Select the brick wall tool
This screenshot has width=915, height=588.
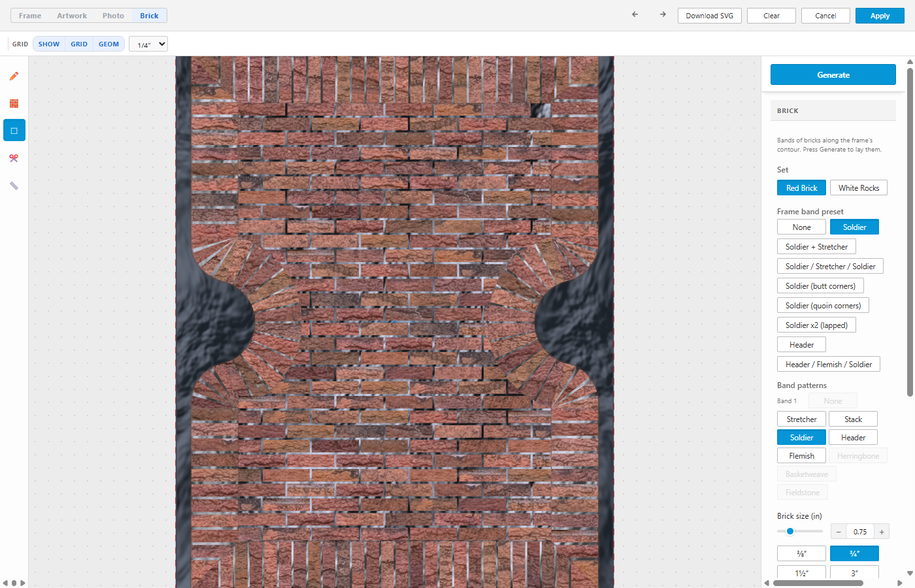(x=14, y=103)
